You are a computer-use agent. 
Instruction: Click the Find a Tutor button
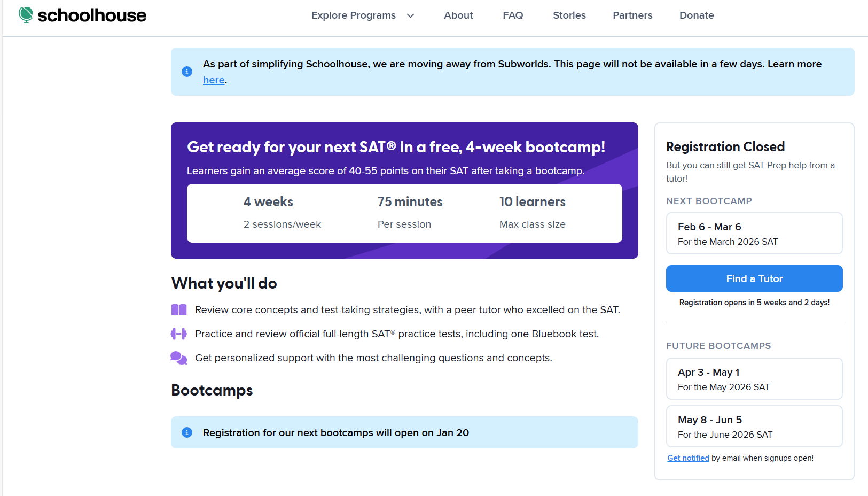(754, 278)
